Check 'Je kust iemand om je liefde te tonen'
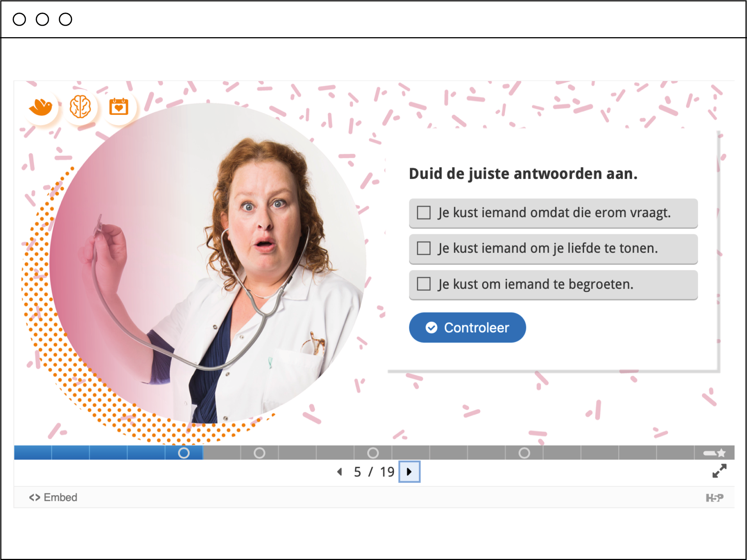The image size is (747, 560). pyautogui.click(x=424, y=248)
